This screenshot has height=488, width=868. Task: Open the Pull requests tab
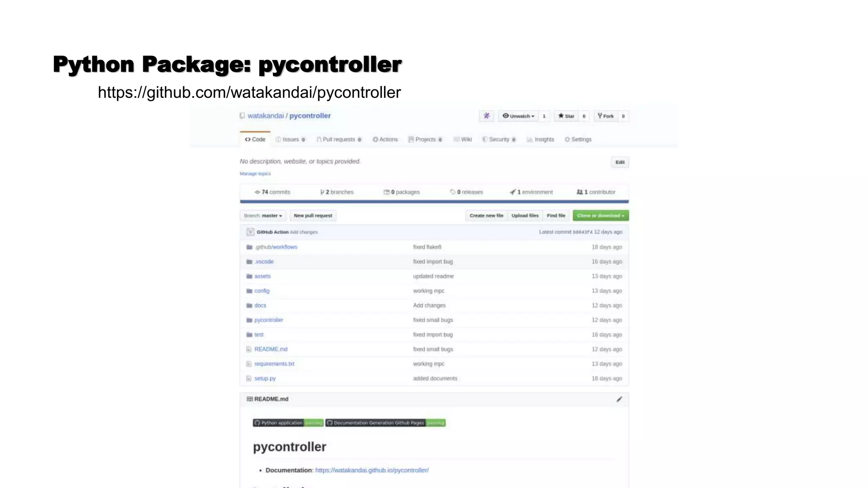339,139
